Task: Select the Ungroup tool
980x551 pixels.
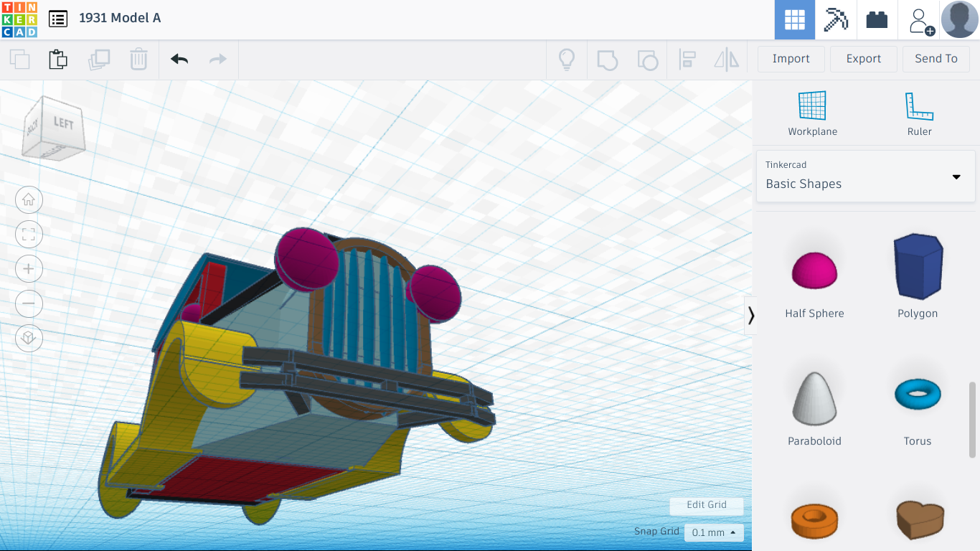Action: coord(648,59)
